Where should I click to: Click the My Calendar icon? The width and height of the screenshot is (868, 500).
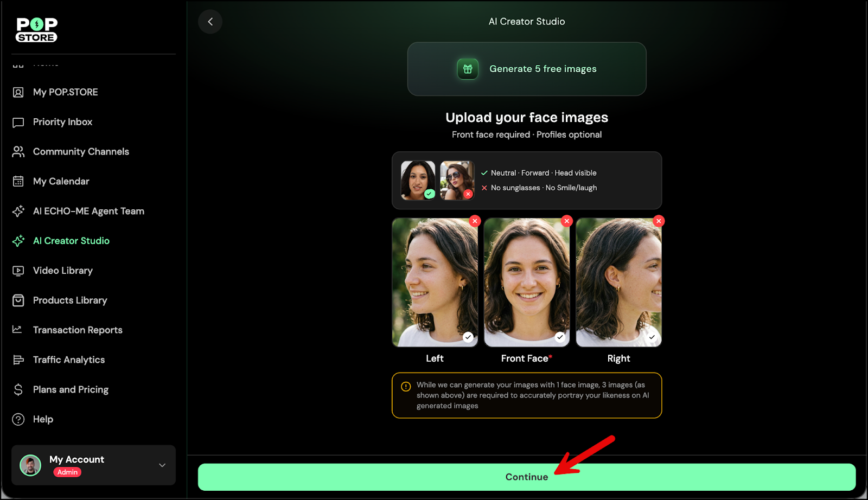coord(18,181)
